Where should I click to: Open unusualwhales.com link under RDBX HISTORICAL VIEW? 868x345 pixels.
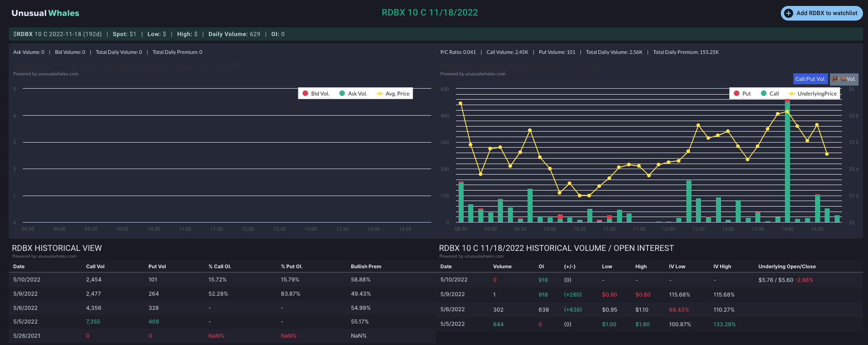57,256
